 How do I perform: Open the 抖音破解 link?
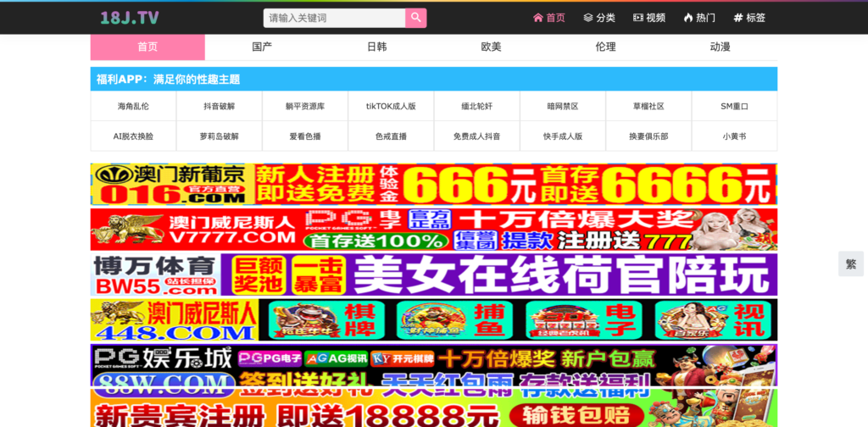click(x=220, y=106)
